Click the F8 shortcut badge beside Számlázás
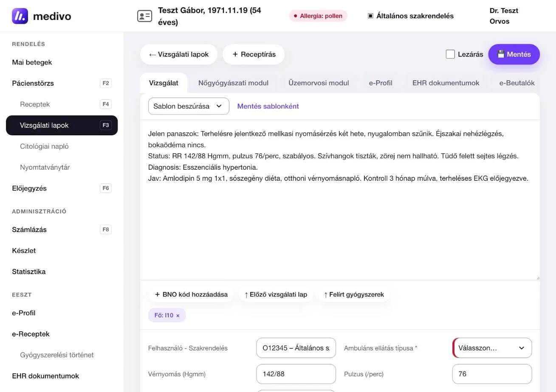 (x=106, y=230)
